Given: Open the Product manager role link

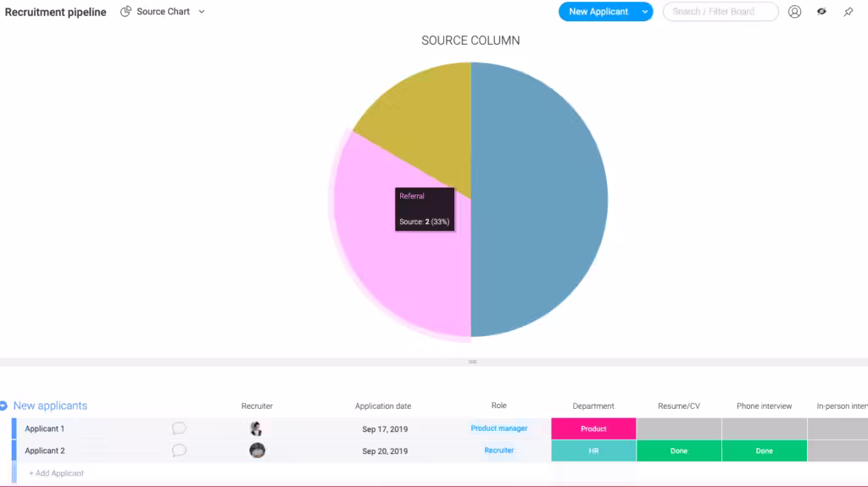Looking at the screenshot, I should 498,428.
